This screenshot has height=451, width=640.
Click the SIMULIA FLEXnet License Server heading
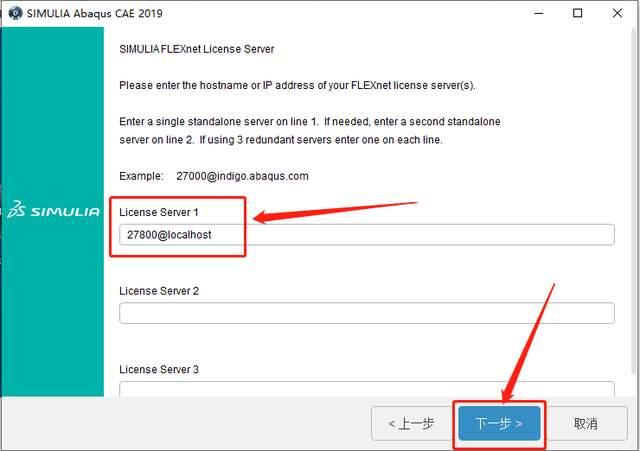pyautogui.click(x=196, y=49)
